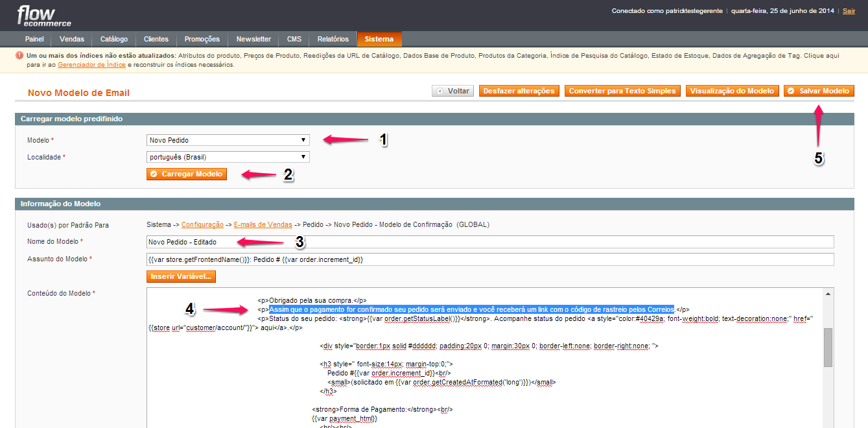This screenshot has height=428, width=868.
Task: Open the E-mails de Vendas link
Action: click(263, 224)
